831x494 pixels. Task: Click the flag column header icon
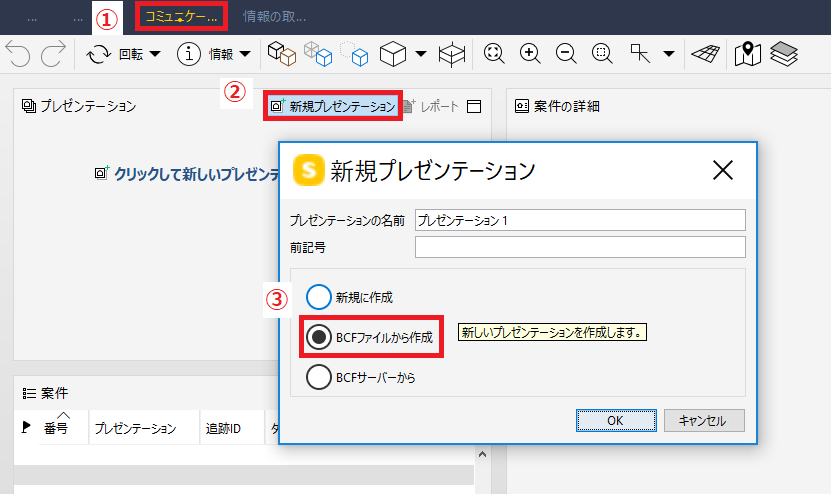pos(25,427)
